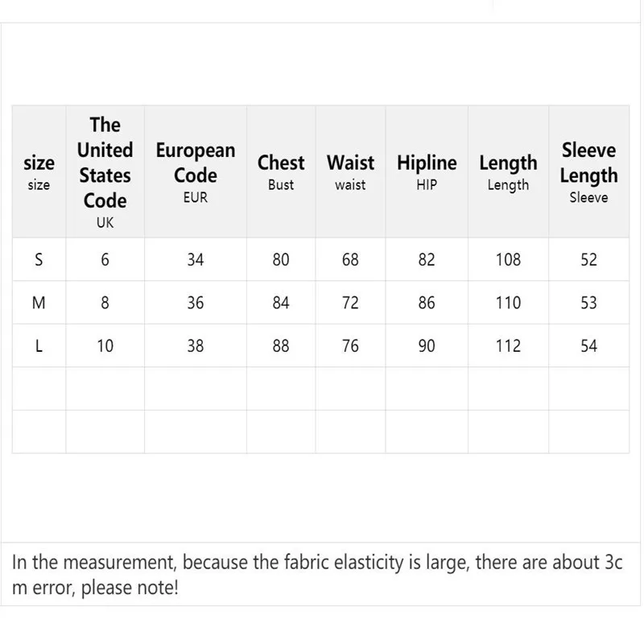This screenshot has height=644, width=644.
Task: Select waist value 72 in row M
Action: (350, 303)
